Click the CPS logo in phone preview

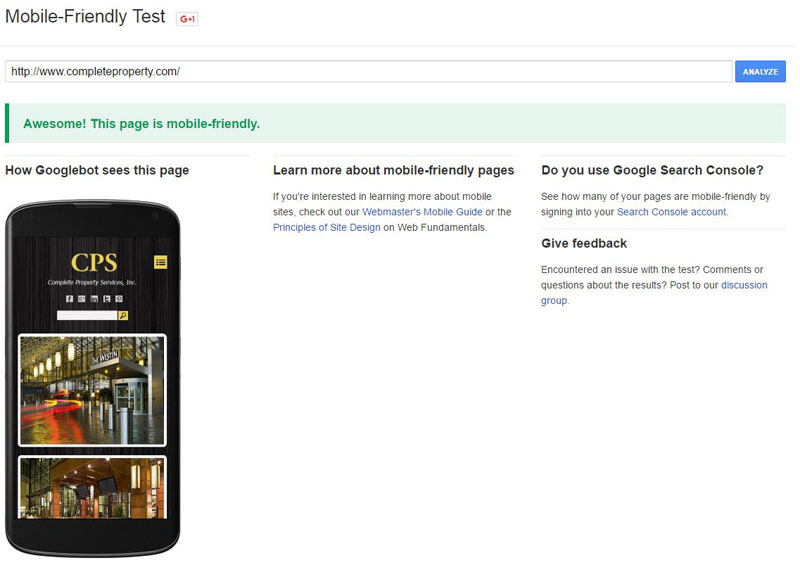tap(94, 263)
